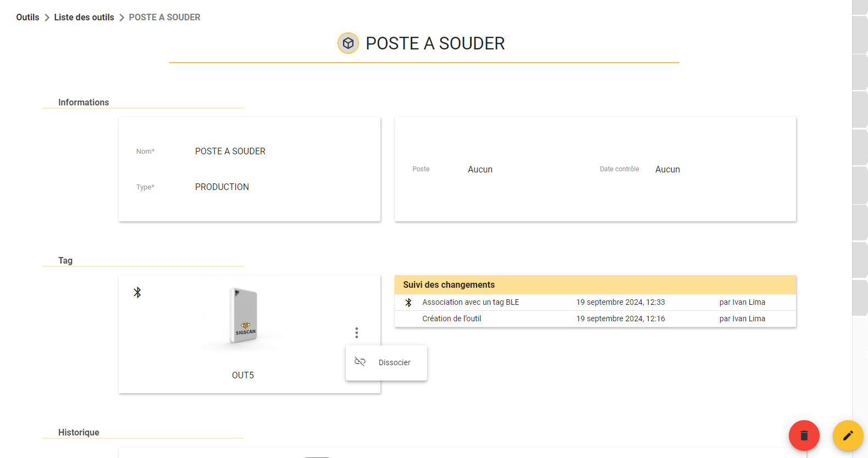Click the Type value PRODUCTION
Image resolution: width=868 pixels, height=458 pixels.
[x=222, y=187]
